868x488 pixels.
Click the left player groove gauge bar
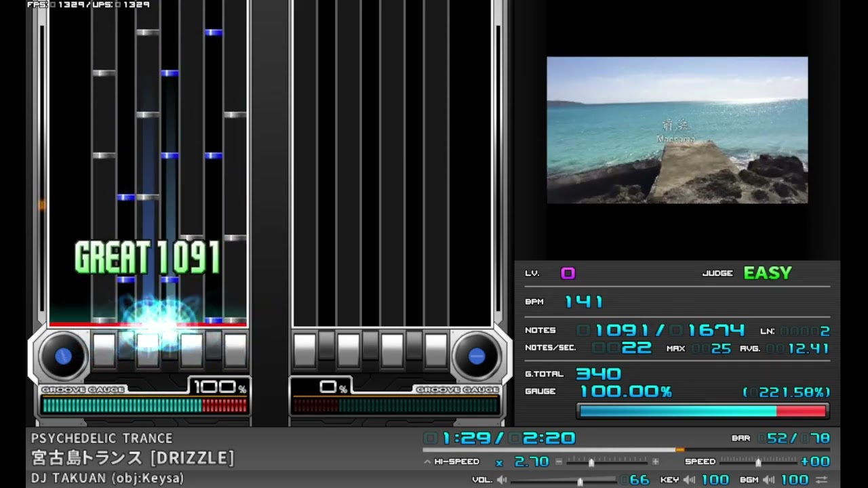pyautogui.click(x=144, y=405)
